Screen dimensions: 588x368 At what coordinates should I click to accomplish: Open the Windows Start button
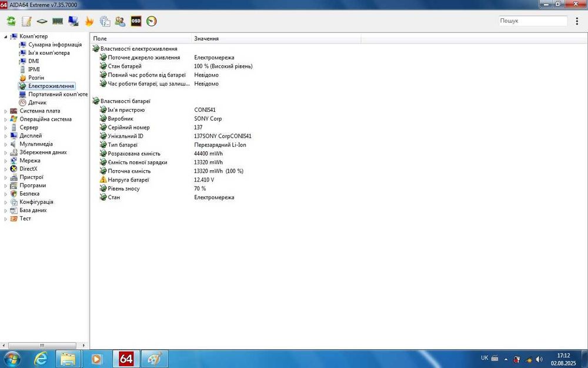[x=12, y=359]
